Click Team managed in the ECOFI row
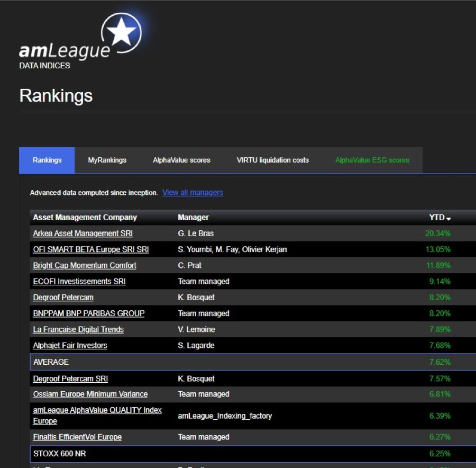476x468 pixels. click(204, 282)
